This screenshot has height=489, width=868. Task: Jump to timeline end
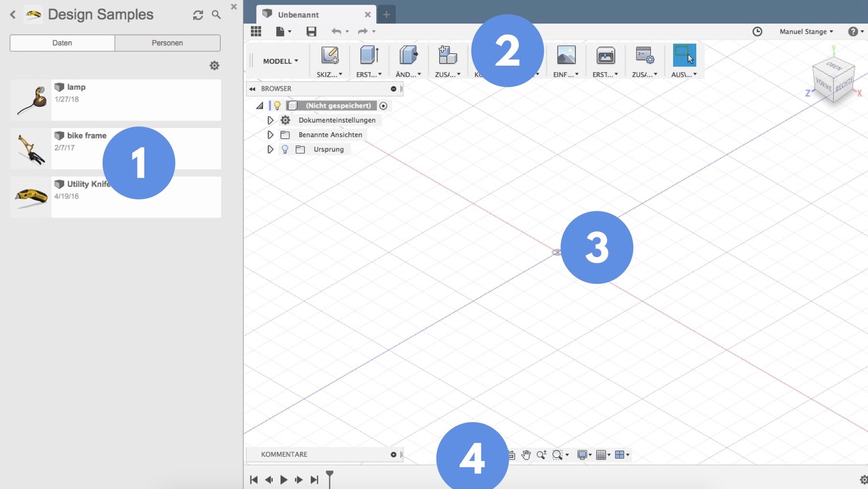point(314,479)
